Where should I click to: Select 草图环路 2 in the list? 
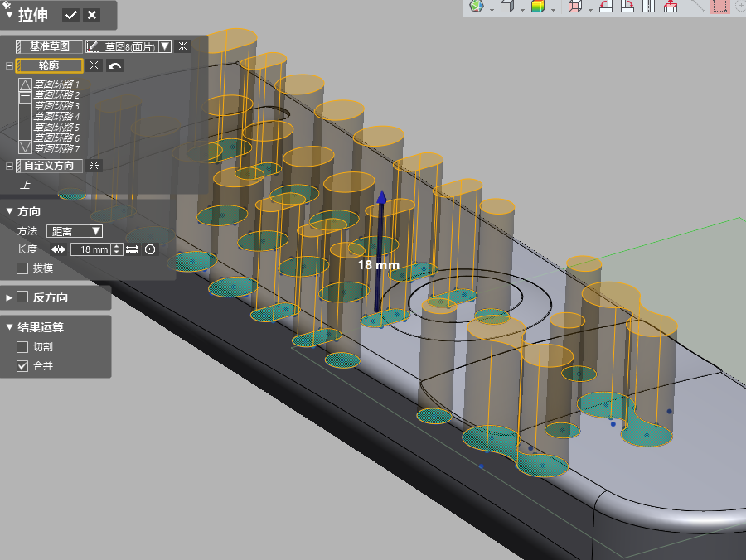pyautogui.click(x=56, y=95)
